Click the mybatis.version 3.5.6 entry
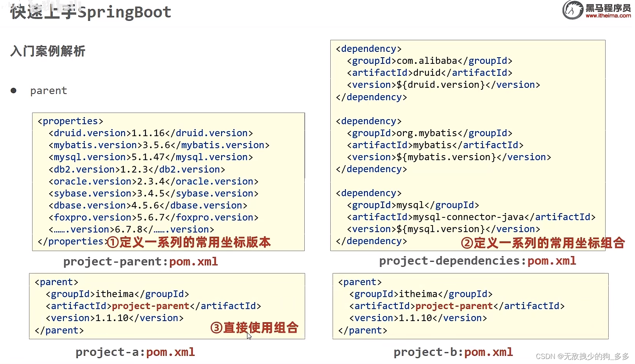635x364 pixels. (x=159, y=145)
